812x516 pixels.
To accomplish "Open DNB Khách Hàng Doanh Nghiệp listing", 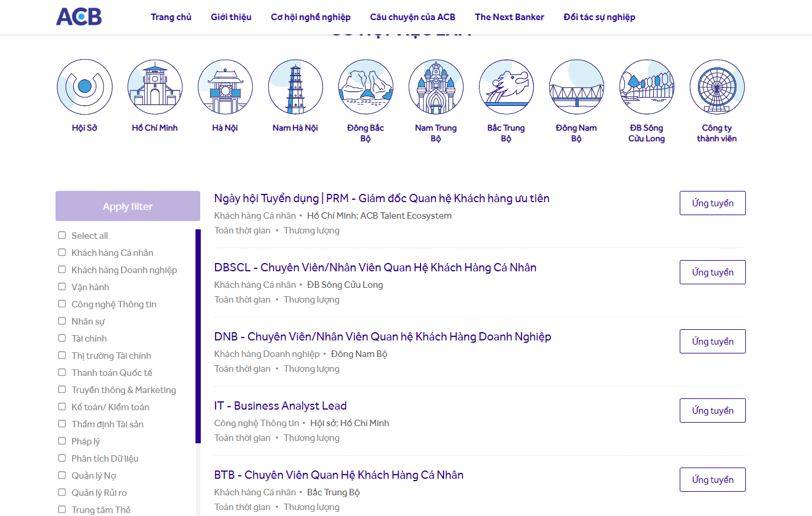I will click(x=383, y=337).
